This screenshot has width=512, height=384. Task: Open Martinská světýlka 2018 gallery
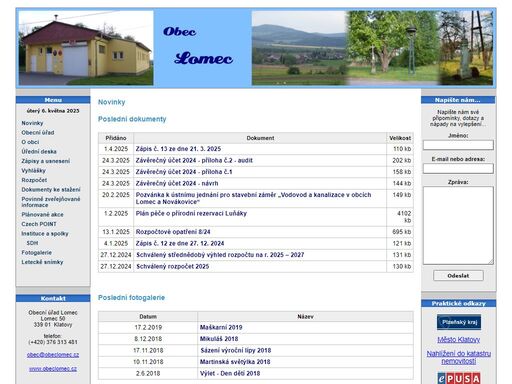coord(235,362)
